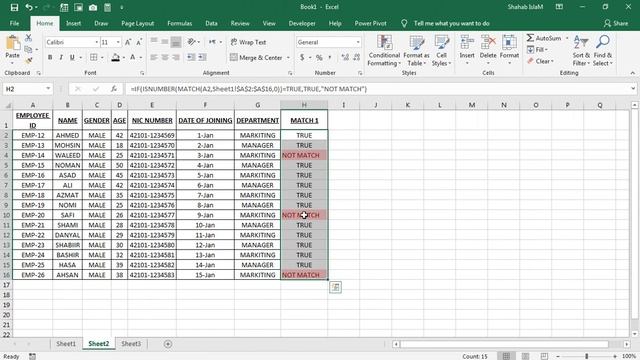Open AutoSum dropdown arrow

click(567, 38)
